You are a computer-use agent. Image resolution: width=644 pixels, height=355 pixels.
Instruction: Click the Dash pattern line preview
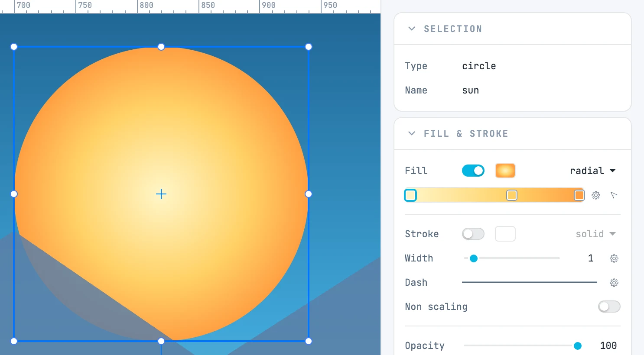(x=530, y=282)
